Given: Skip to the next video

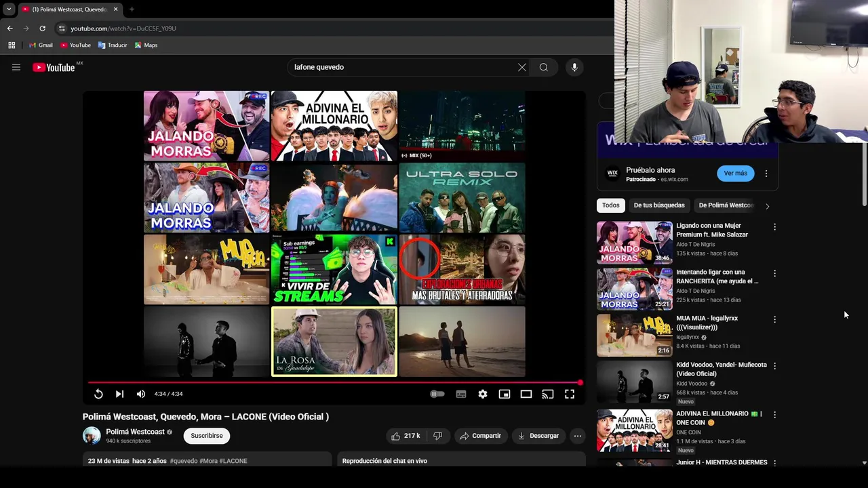Looking at the screenshot, I should click(119, 394).
